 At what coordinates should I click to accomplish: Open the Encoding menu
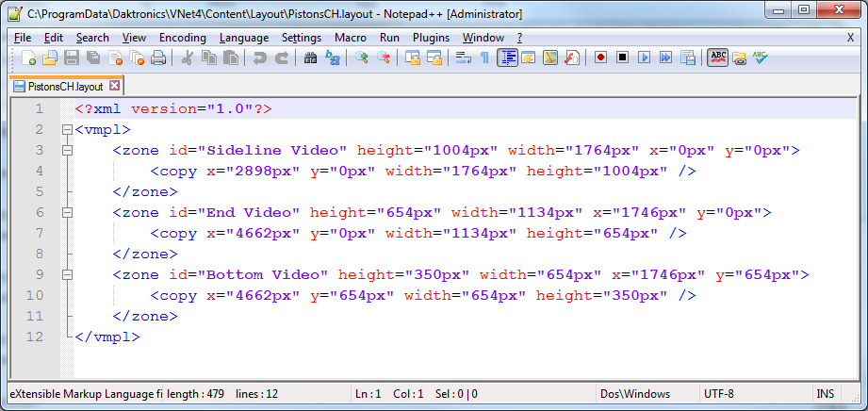(x=182, y=38)
